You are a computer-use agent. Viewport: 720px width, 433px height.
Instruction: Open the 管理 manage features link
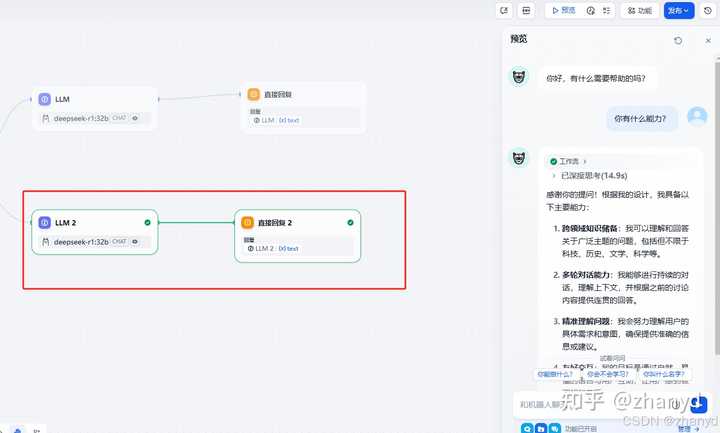(688, 429)
